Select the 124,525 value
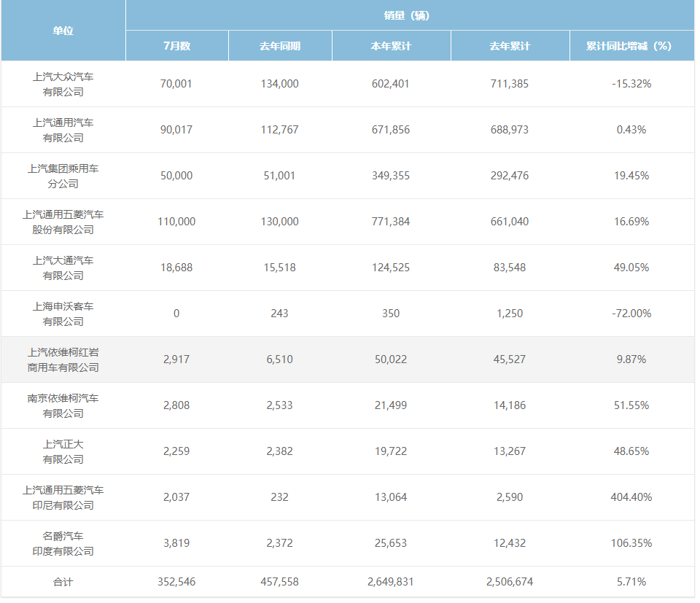 pos(391,268)
